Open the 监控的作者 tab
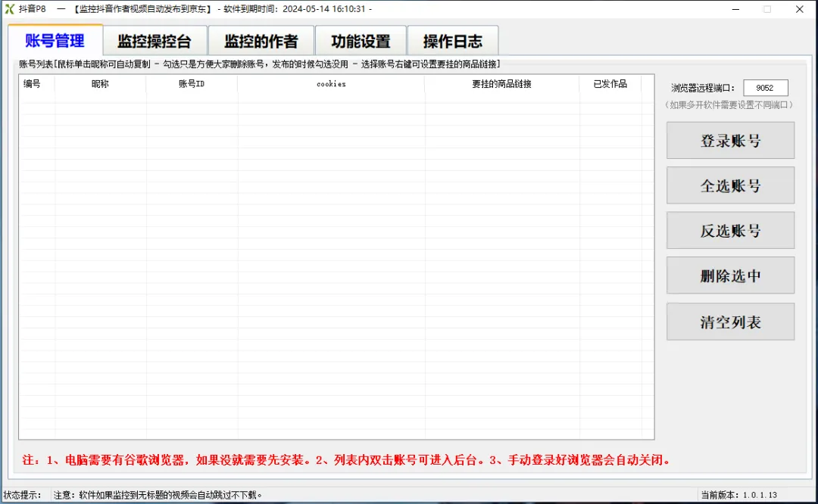Image resolution: width=818 pixels, height=504 pixels. point(261,41)
